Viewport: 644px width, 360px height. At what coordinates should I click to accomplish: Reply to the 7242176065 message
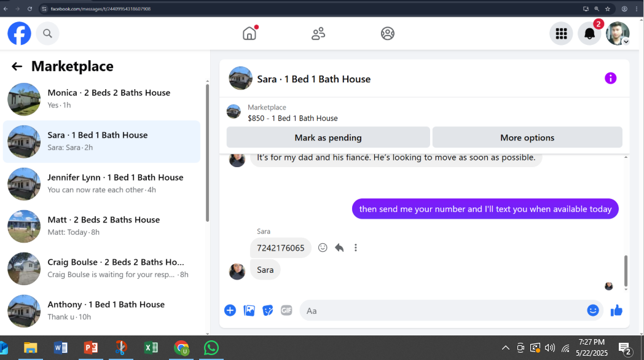click(339, 248)
